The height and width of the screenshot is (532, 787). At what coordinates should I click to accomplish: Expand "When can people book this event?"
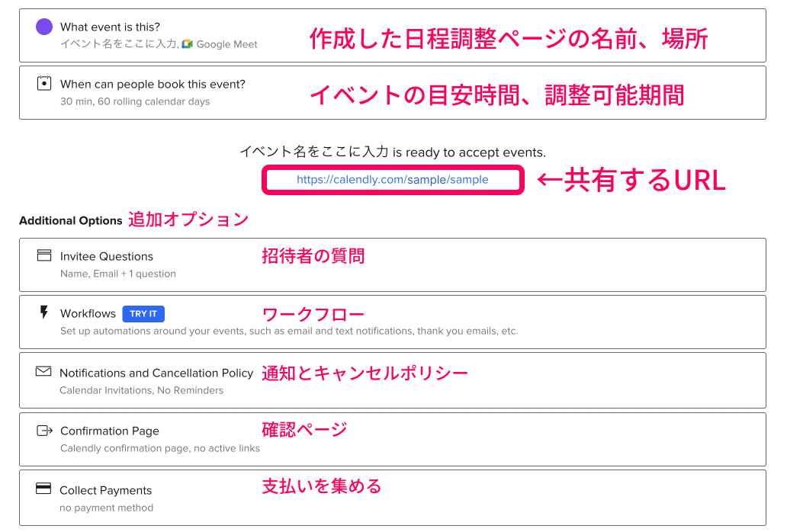(x=393, y=93)
